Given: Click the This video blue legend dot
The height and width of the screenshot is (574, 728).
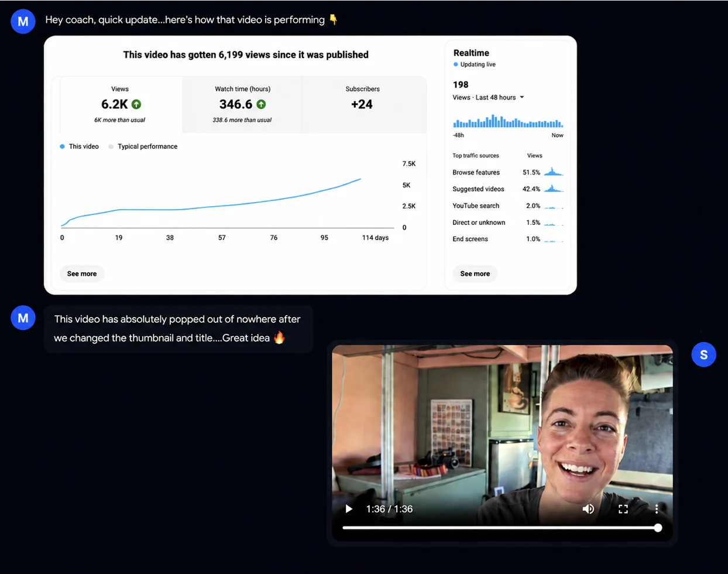Looking at the screenshot, I should [62, 146].
